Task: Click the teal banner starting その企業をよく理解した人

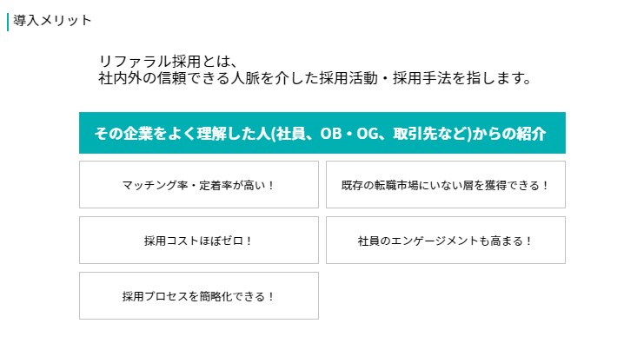Action: pyautogui.click(x=322, y=133)
